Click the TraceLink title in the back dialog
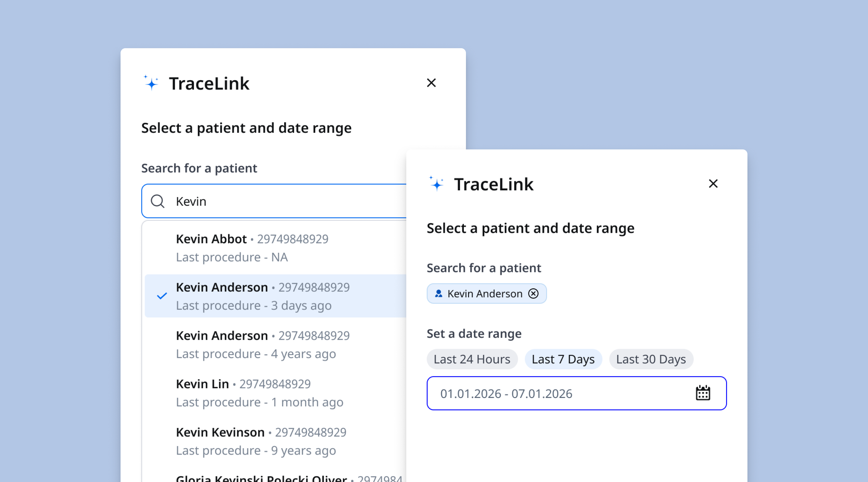This screenshot has width=868, height=482. [x=209, y=83]
